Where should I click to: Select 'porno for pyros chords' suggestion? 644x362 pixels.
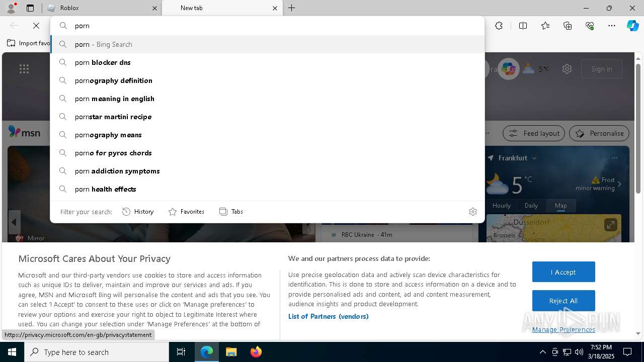(x=267, y=153)
